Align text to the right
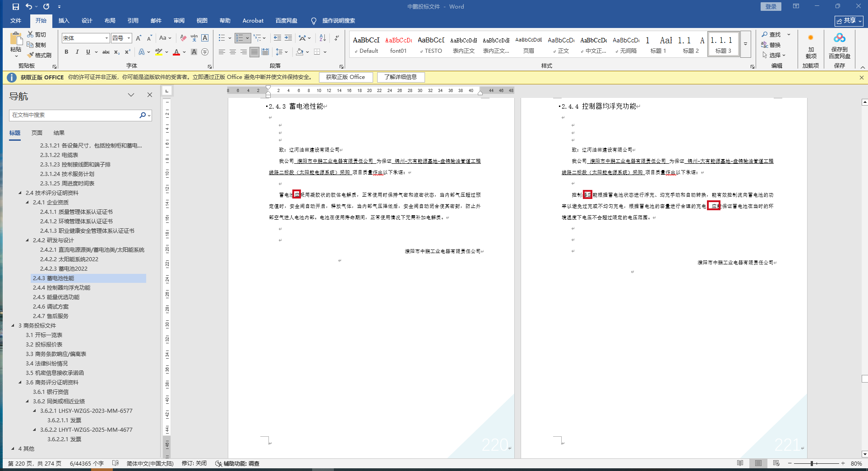The height and width of the screenshot is (471, 868). (x=244, y=52)
